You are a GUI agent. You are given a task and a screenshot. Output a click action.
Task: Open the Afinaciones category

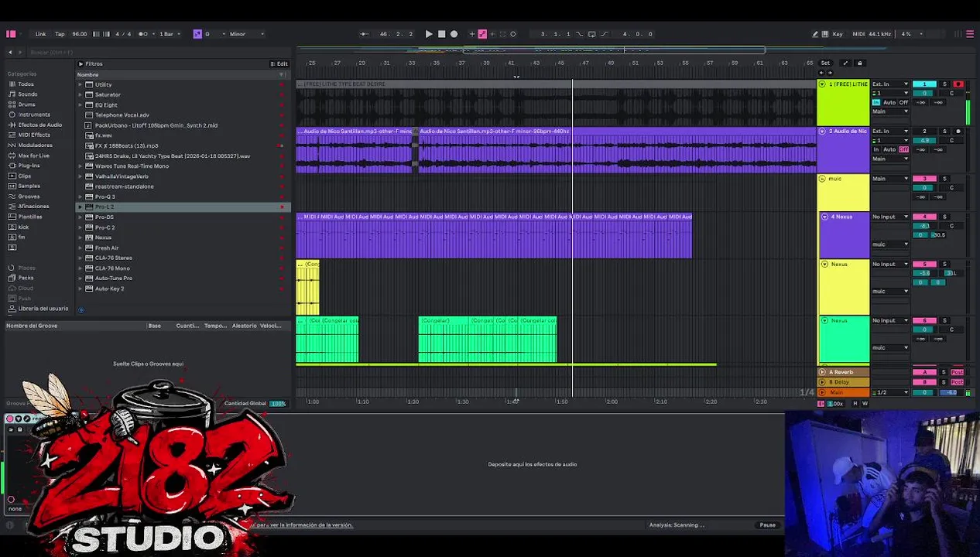point(33,207)
